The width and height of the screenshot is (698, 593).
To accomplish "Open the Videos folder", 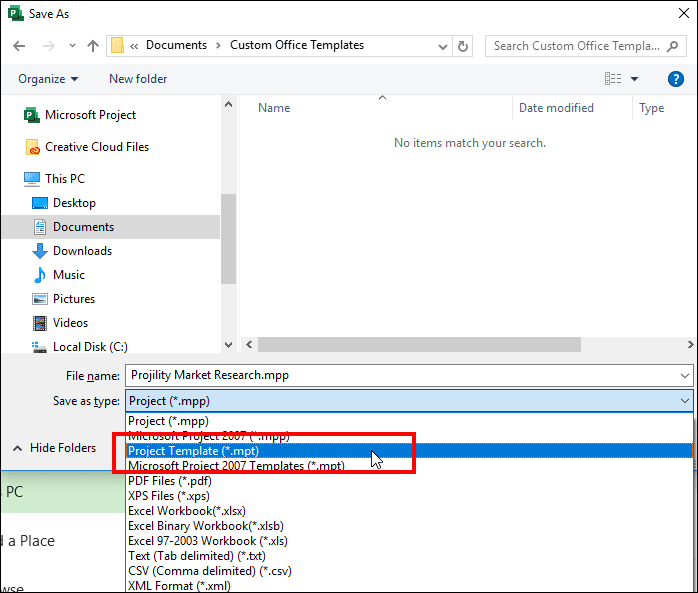I will click(x=70, y=323).
